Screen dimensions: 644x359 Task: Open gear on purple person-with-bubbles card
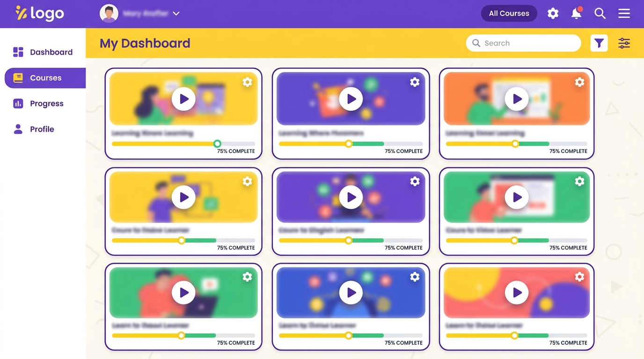click(415, 181)
